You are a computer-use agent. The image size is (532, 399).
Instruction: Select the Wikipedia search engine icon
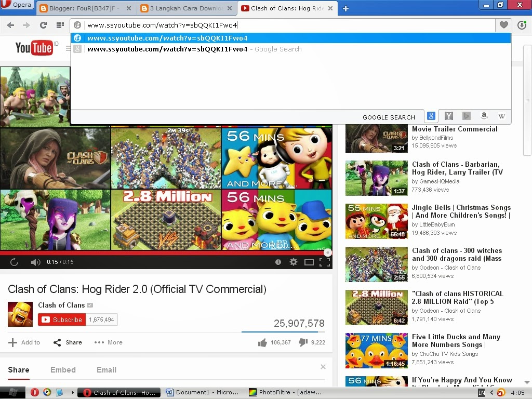click(x=501, y=116)
